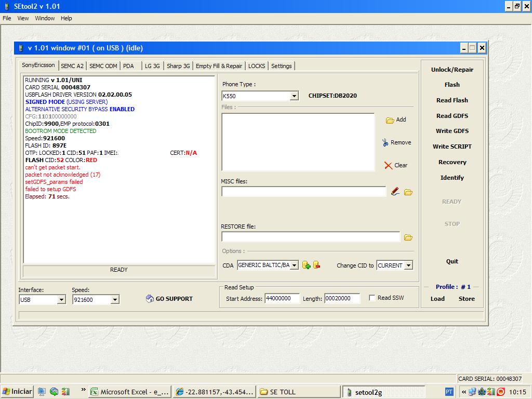Switch to the Sharp 3G tab

[178, 66]
